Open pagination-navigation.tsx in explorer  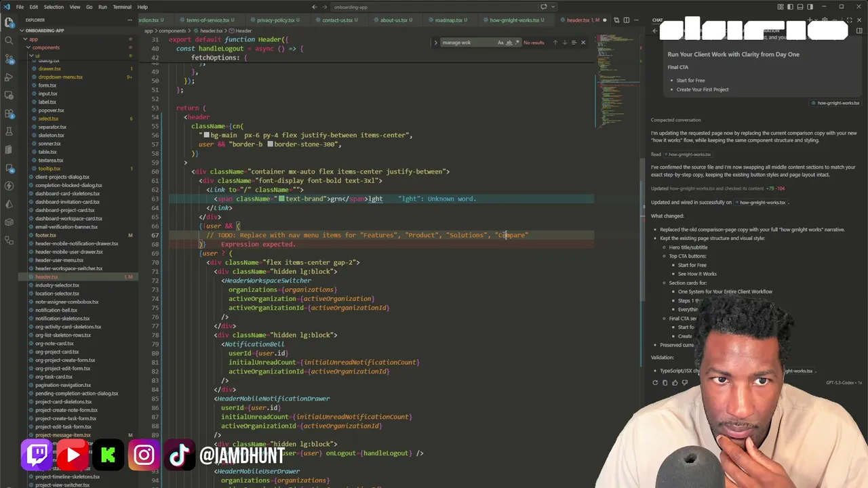coord(63,385)
